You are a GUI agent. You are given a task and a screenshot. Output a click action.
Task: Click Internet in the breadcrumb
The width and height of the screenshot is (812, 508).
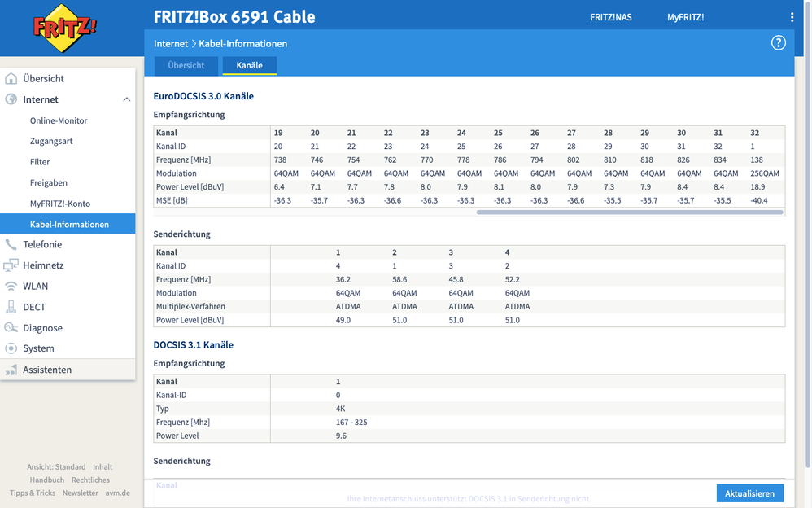pos(171,44)
